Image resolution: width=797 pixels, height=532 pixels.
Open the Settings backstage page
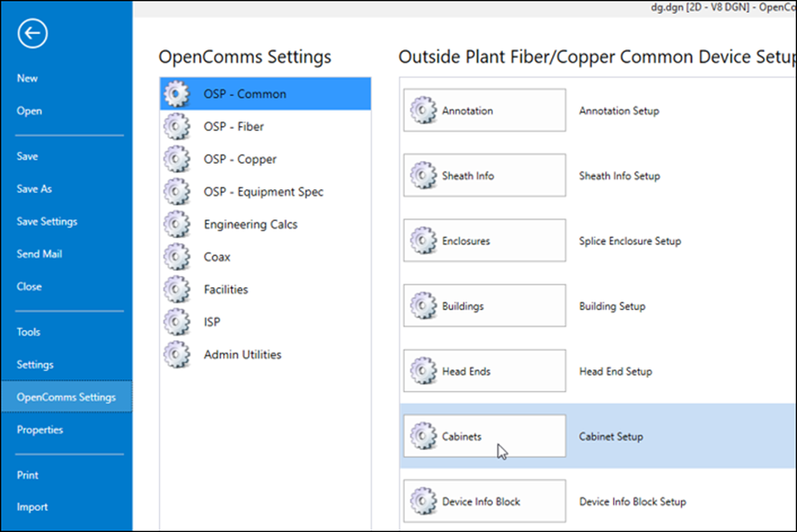pyautogui.click(x=35, y=365)
